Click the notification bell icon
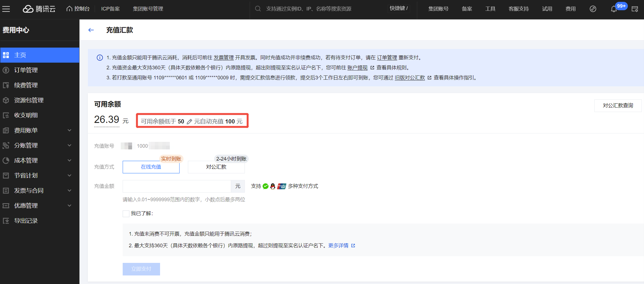The height and width of the screenshot is (284, 644). (x=613, y=9)
